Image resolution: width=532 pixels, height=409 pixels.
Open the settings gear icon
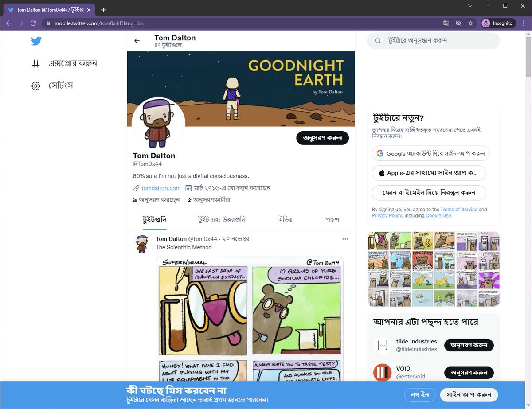(36, 86)
